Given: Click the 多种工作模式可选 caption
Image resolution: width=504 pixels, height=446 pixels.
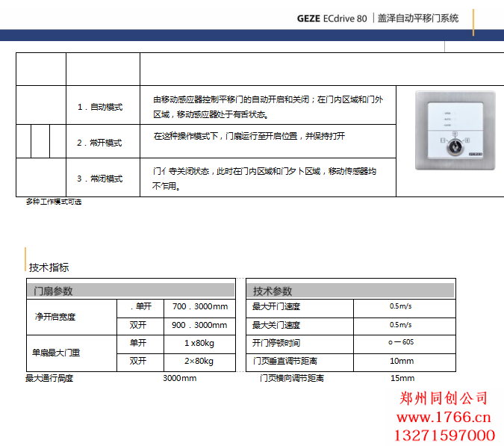Looking at the screenshot, I should [x=54, y=202].
